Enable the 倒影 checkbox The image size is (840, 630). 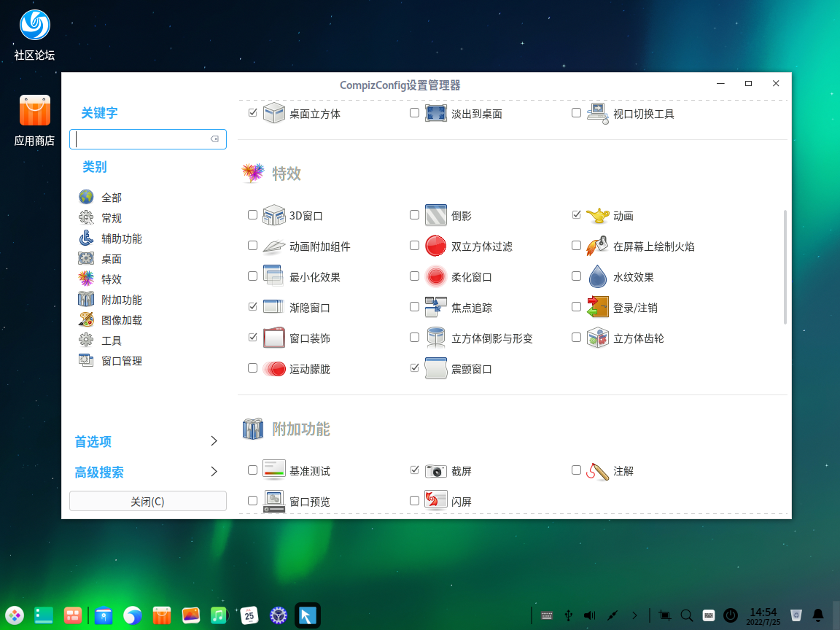click(414, 215)
